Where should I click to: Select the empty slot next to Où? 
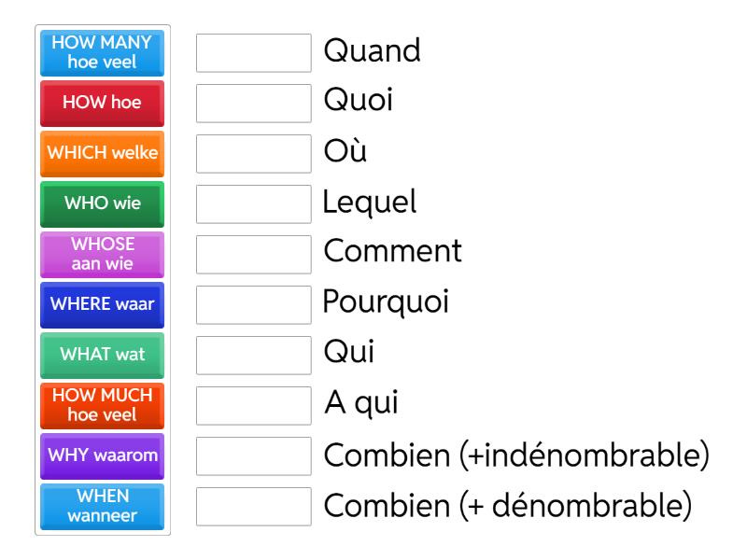pyautogui.click(x=253, y=154)
